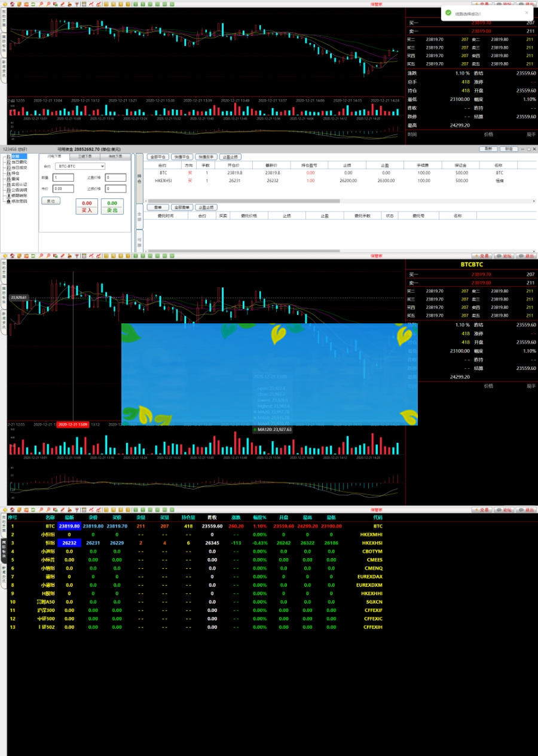This screenshot has width=538, height=756.
Task: Switch to the 三键下单 tab
Action: pyautogui.click(x=84, y=157)
